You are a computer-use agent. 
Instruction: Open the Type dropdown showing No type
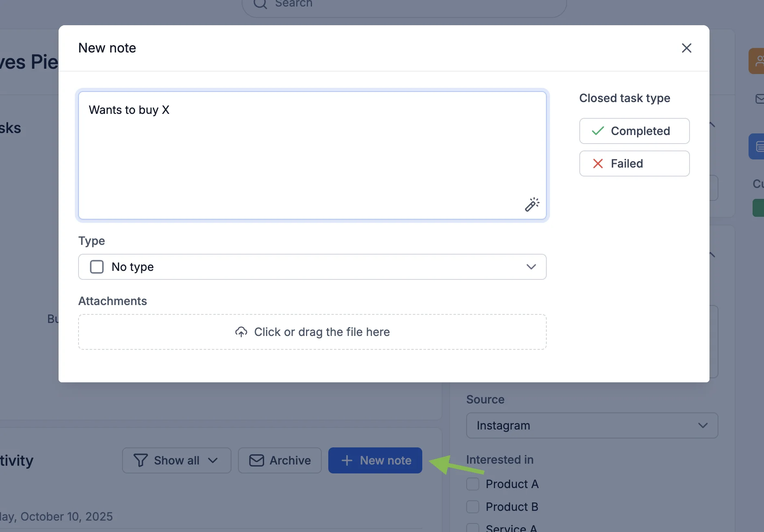312,267
